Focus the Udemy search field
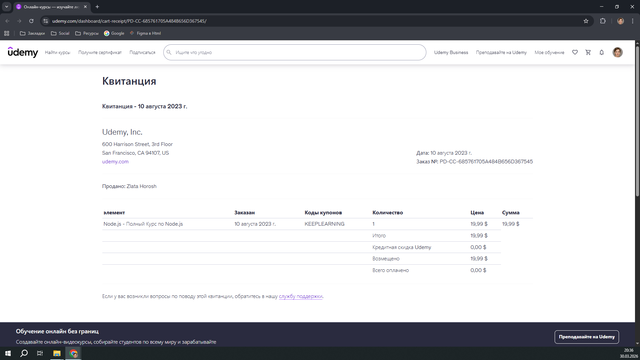 pos(295,52)
